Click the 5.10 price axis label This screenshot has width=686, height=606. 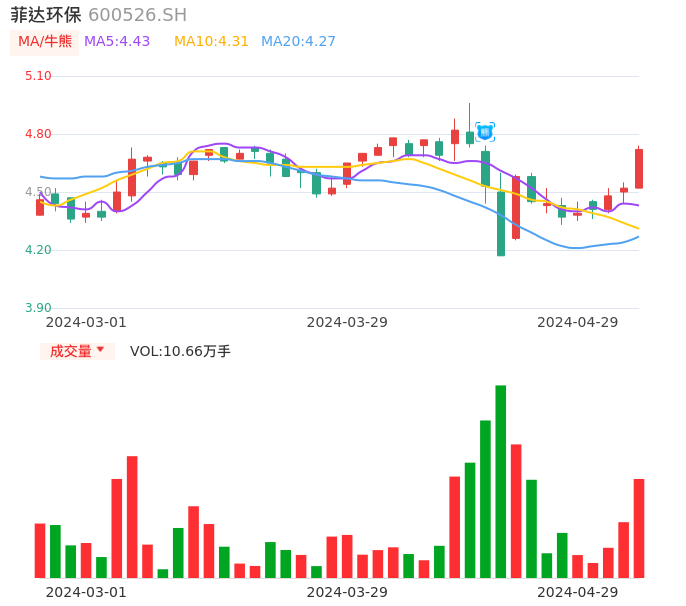point(38,76)
